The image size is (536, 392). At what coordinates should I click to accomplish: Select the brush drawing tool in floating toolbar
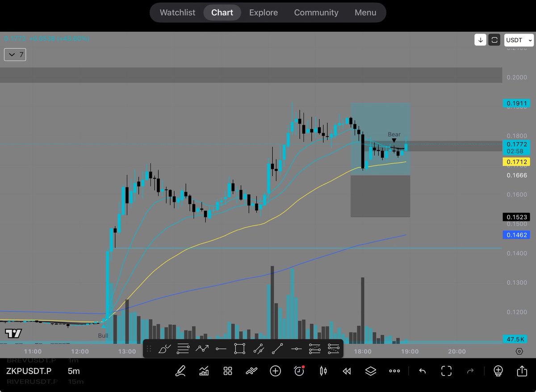tap(165, 348)
